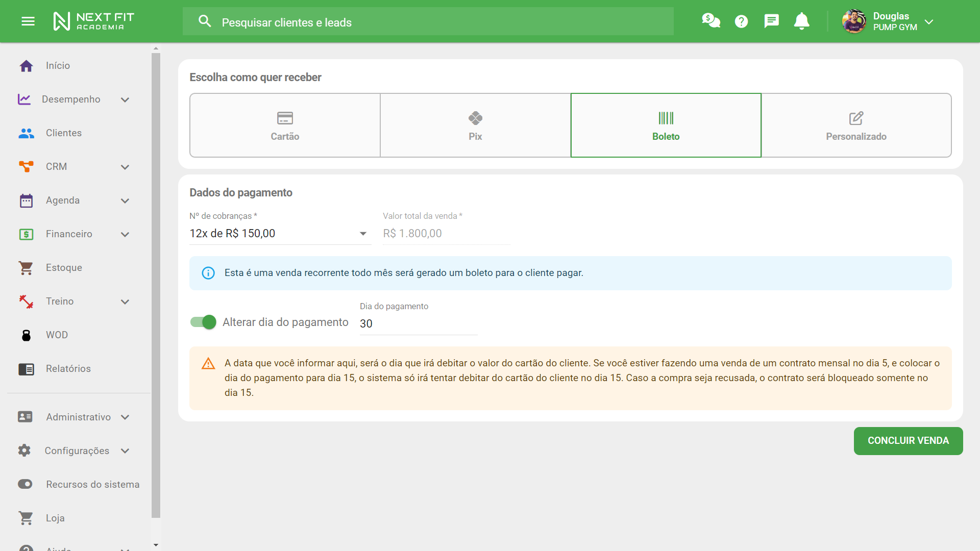Toggle the Alterar dia do pagamento switch
Image resolution: width=980 pixels, height=551 pixels.
[203, 322]
